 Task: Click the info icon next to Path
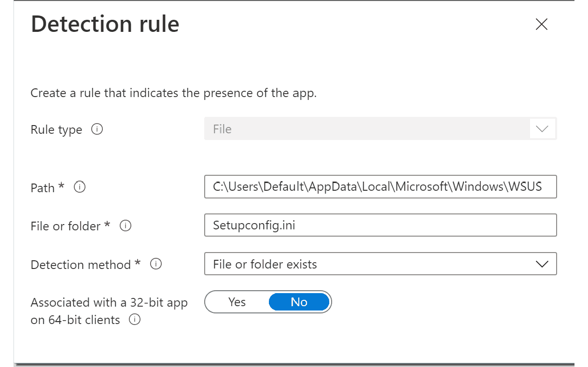coord(80,187)
